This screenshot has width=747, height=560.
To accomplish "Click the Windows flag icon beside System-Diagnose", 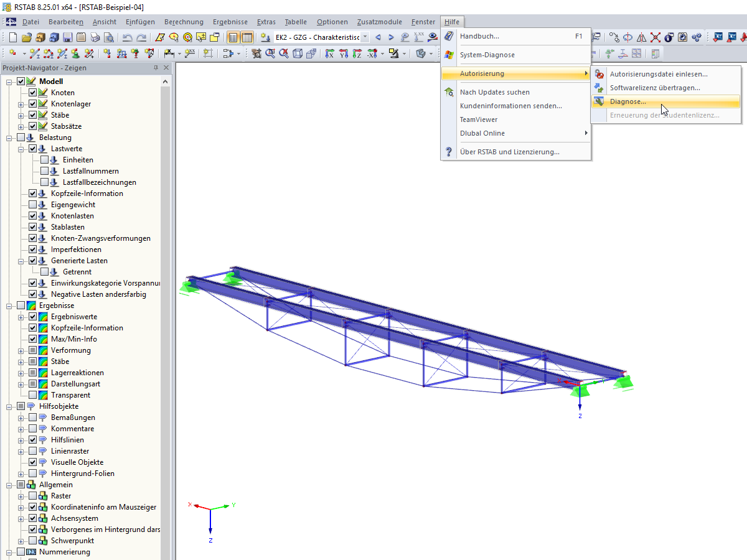I will 449,55.
